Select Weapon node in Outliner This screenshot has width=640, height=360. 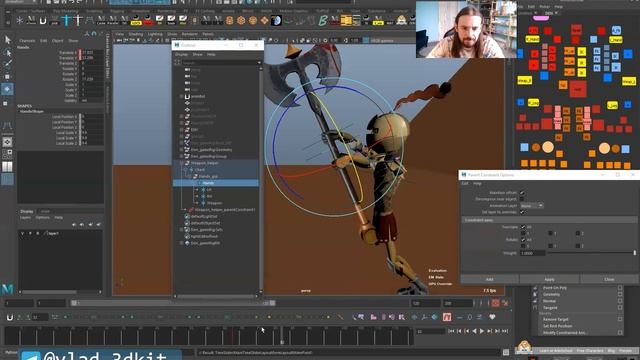(214, 203)
